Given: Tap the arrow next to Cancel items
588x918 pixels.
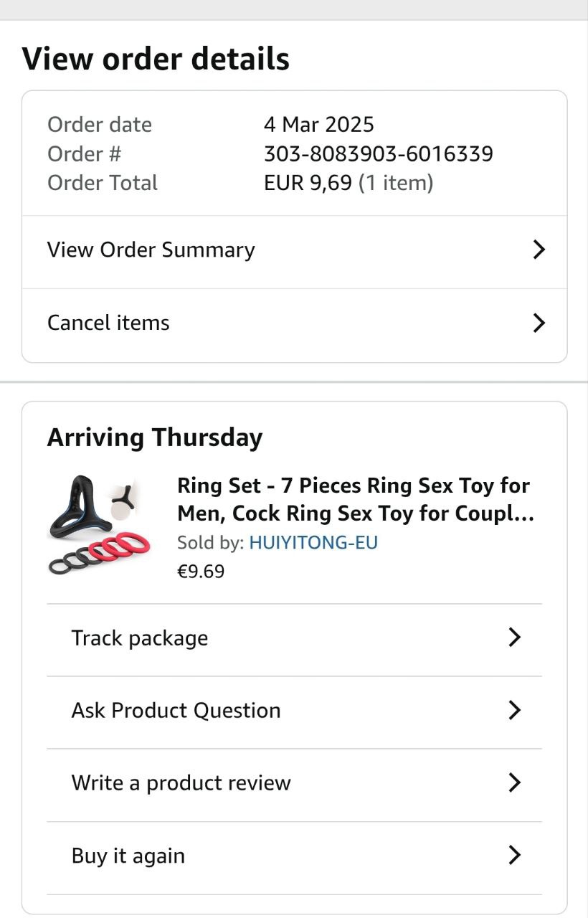Looking at the screenshot, I should (x=539, y=323).
